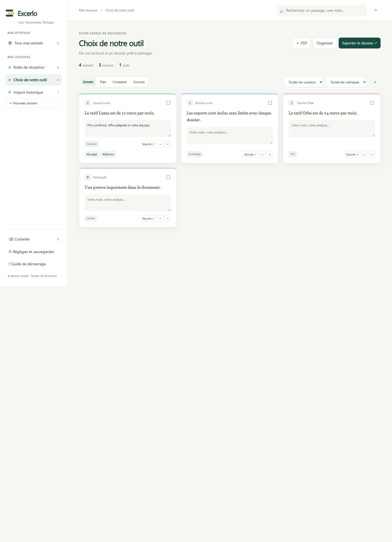Check the fixture.pdf excerpt checkbox

[168, 177]
